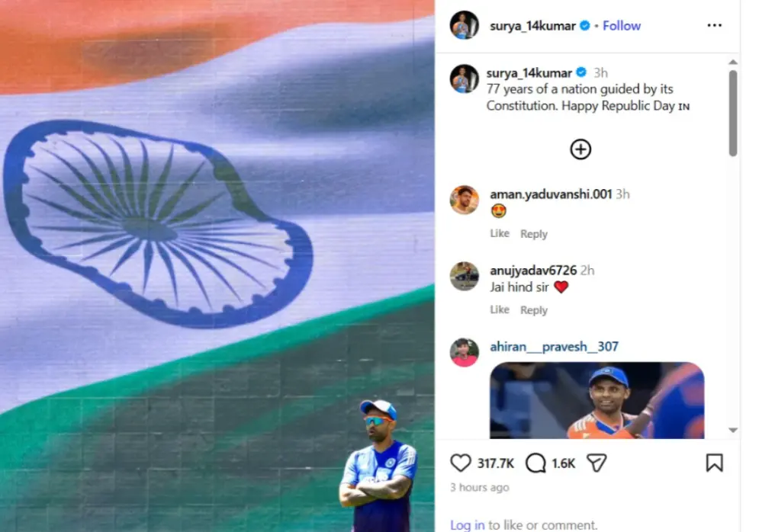Like anujyadav6726's Jai hind comment
759x532 pixels.
click(500, 309)
